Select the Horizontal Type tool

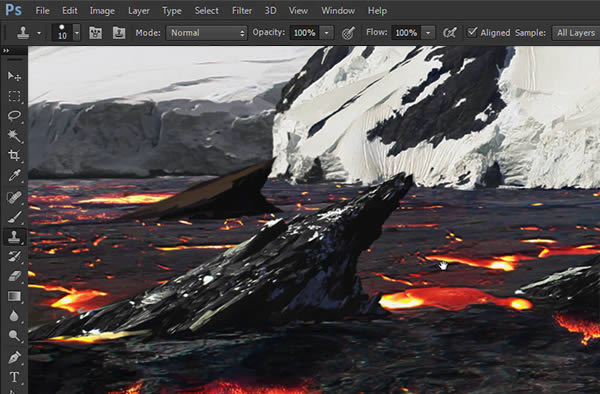[14, 377]
